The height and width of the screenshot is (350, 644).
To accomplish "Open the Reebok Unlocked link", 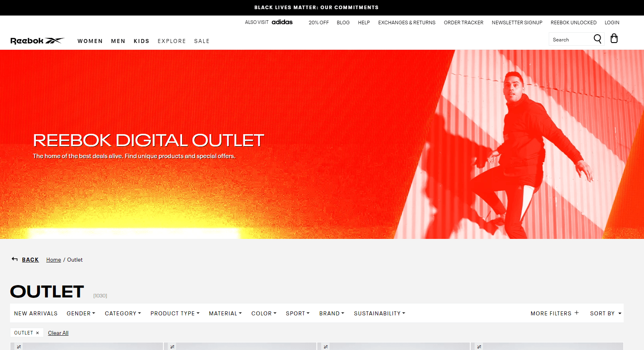I will 573,23.
